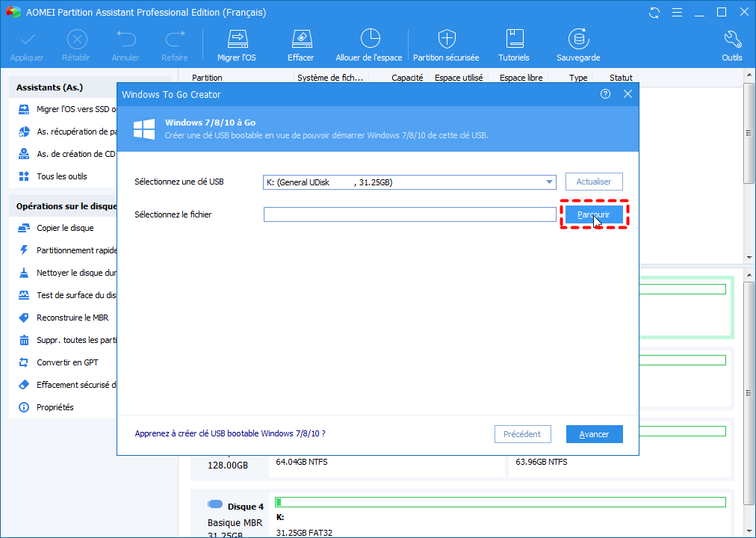756x538 pixels.
Task: Click the Opérations sur le disque header
Action: click(x=63, y=205)
